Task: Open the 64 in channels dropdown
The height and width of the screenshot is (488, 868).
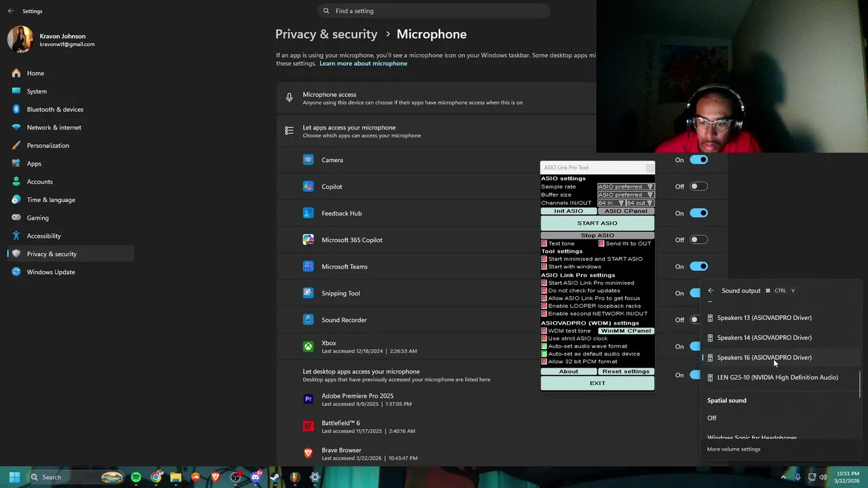Action: click(x=610, y=203)
